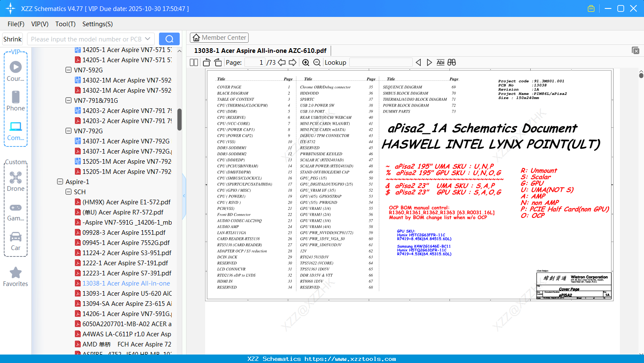This screenshot has width=644, height=363.
Task: Rotate the page counterclockwise
Action: [x=207, y=63]
